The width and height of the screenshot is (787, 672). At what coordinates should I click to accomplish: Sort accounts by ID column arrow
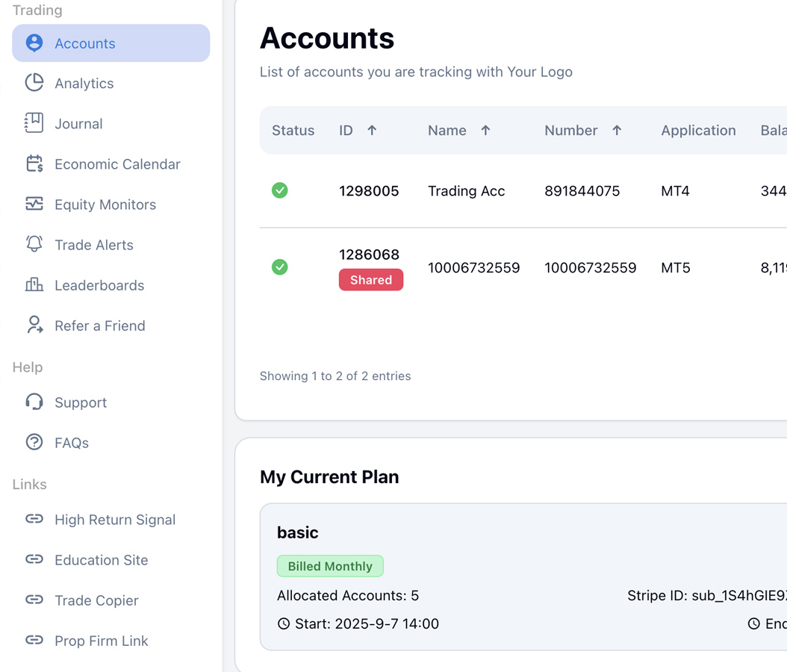pos(372,130)
